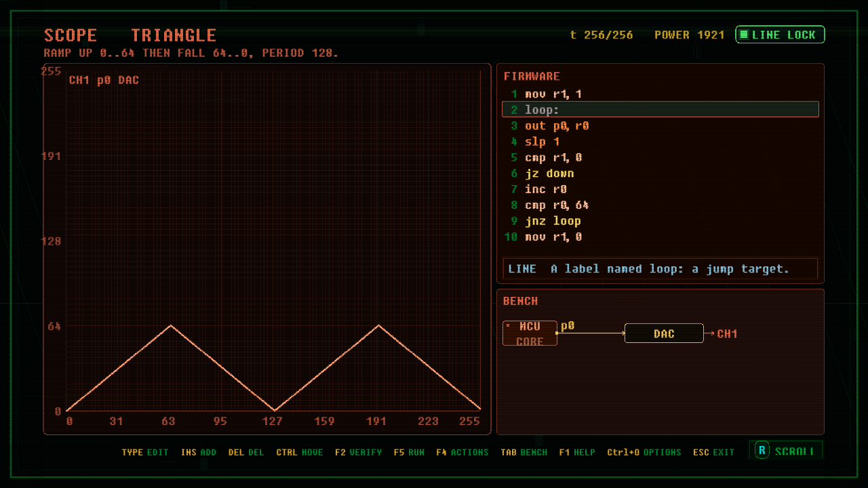Open Ctrl+O OPTIONS
The height and width of the screenshot is (488, 868).
click(x=644, y=452)
